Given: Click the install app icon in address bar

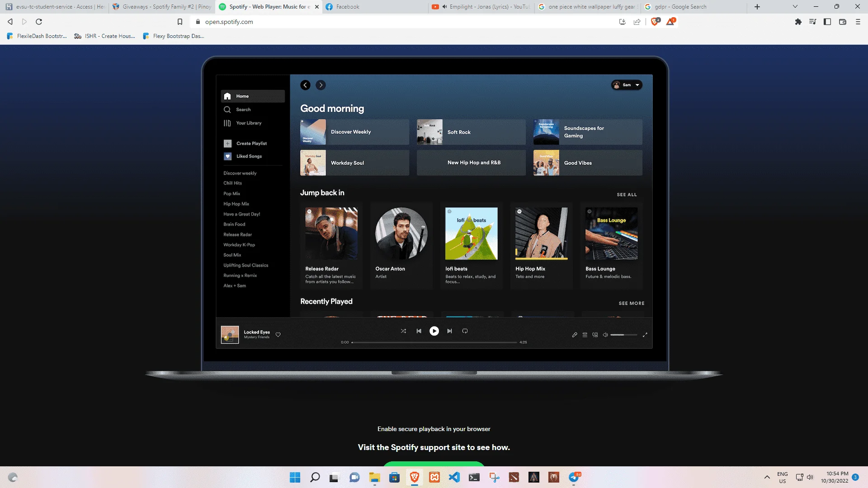Looking at the screenshot, I should pos(623,22).
